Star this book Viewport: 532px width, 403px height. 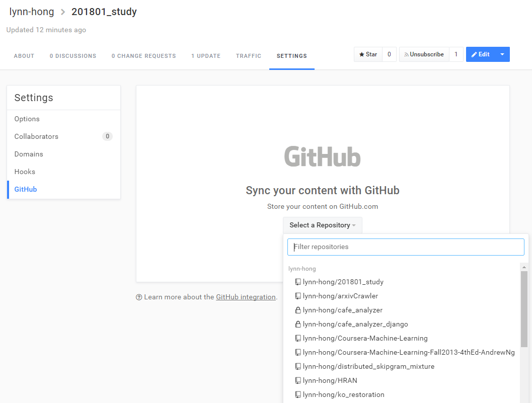pyautogui.click(x=368, y=54)
